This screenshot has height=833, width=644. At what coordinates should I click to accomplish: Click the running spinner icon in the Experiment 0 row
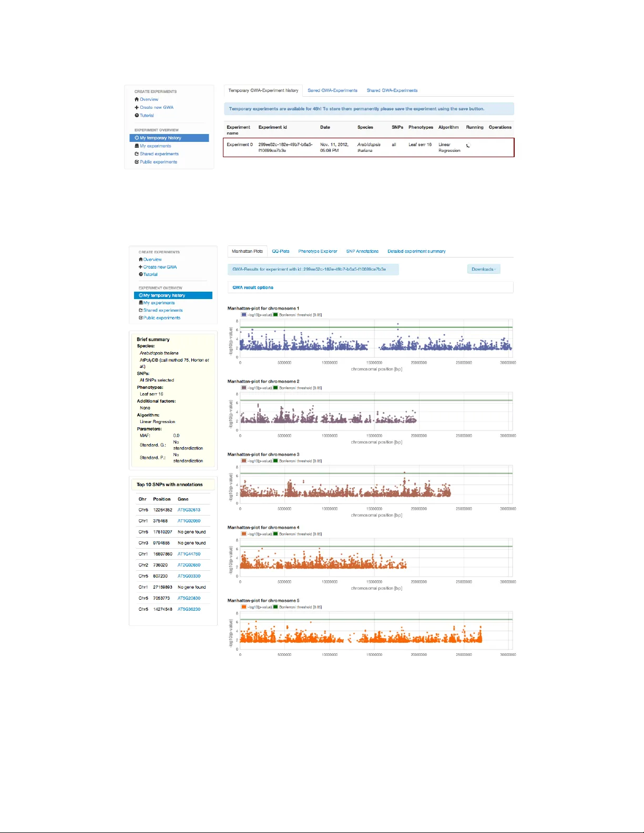coord(468,146)
